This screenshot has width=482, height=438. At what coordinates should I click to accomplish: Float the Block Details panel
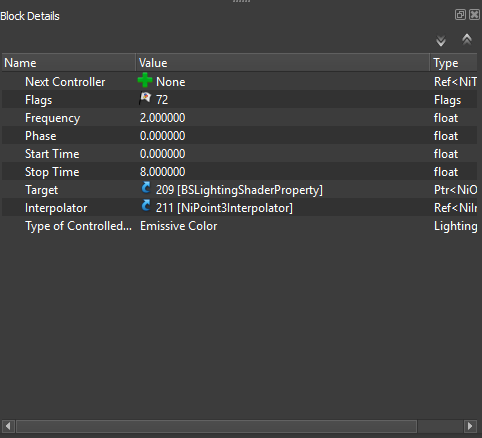point(460,15)
